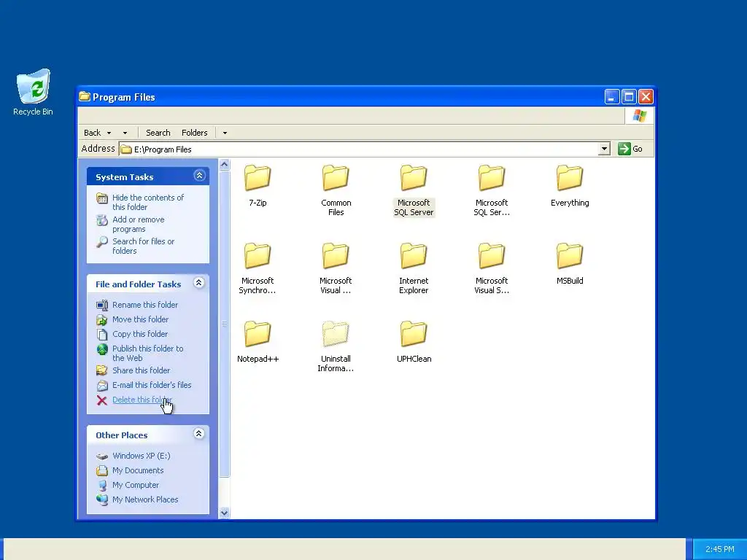Click the Copy this folder link text
The image size is (747, 560).
pyautogui.click(x=140, y=334)
